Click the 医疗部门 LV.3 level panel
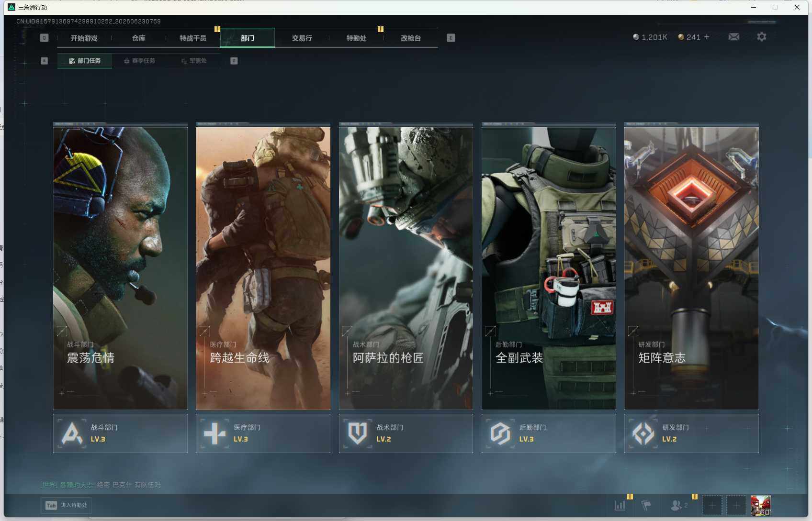Image resolution: width=812 pixels, height=521 pixels. pyautogui.click(x=263, y=433)
